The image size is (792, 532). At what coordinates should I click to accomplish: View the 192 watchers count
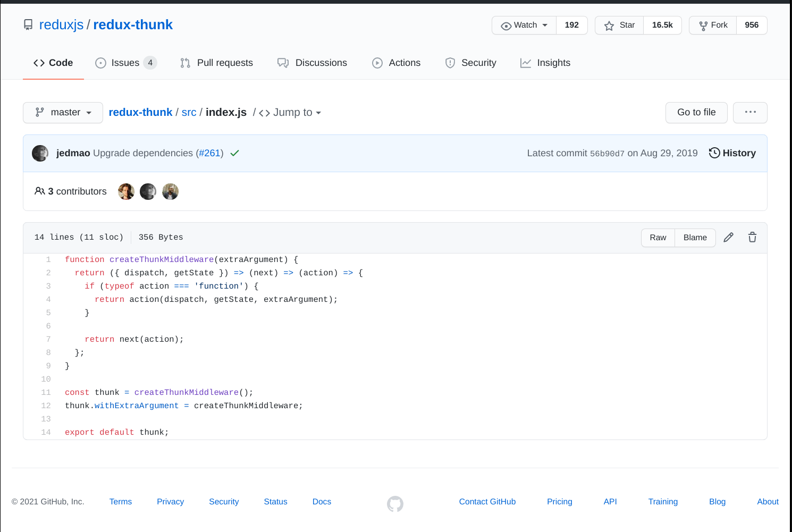[572, 25]
